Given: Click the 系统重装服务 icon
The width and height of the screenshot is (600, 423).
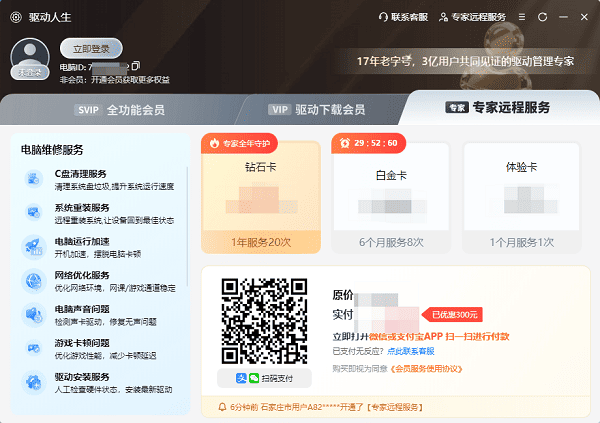Looking at the screenshot, I should tap(34, 212).
